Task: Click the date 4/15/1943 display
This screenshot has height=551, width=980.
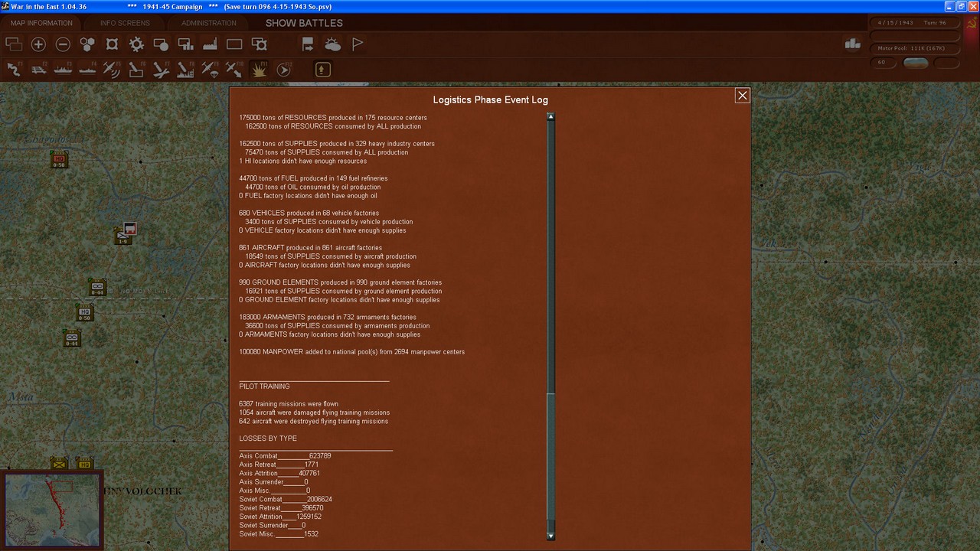Action: click(x=895, y=23)
